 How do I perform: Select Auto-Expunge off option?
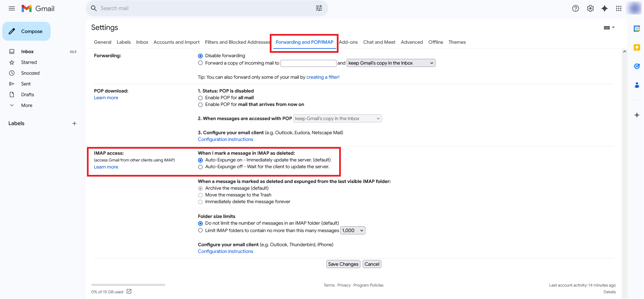tap(200, 167)
